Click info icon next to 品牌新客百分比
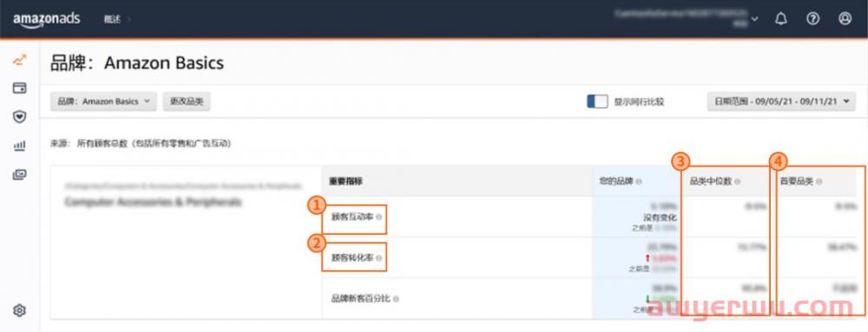The width and height of the screenshot is (868, 332). [x=396, y=299]
